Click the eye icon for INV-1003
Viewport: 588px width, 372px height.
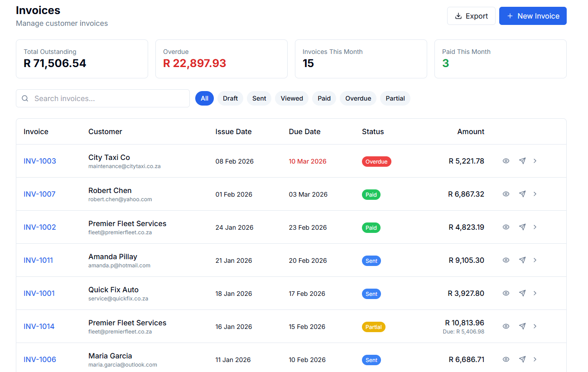pos(506,161)
